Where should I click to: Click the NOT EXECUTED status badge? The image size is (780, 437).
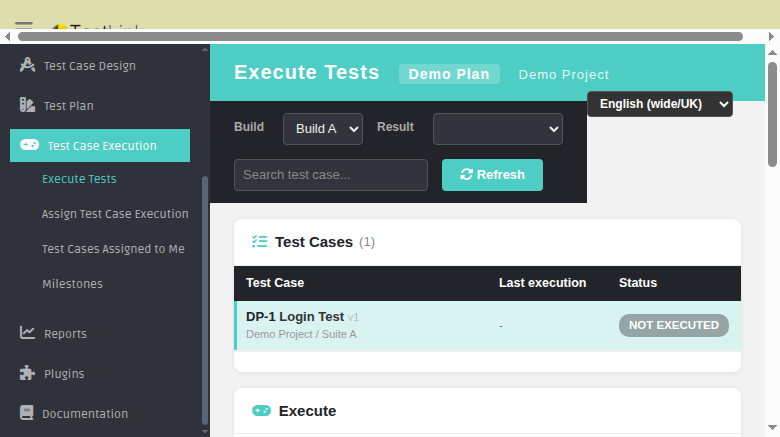(x=674, y=325)
